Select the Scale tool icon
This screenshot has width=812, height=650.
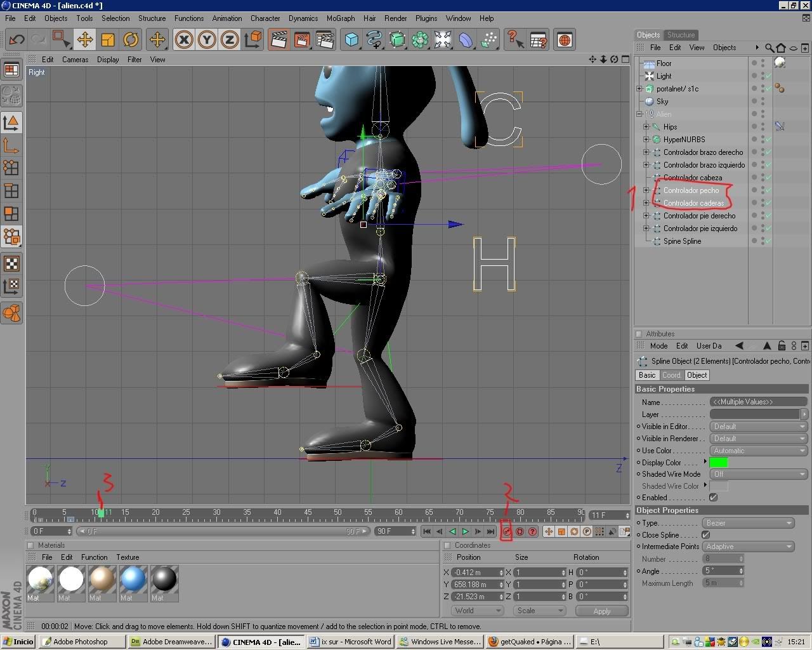[x=108, y=40]
